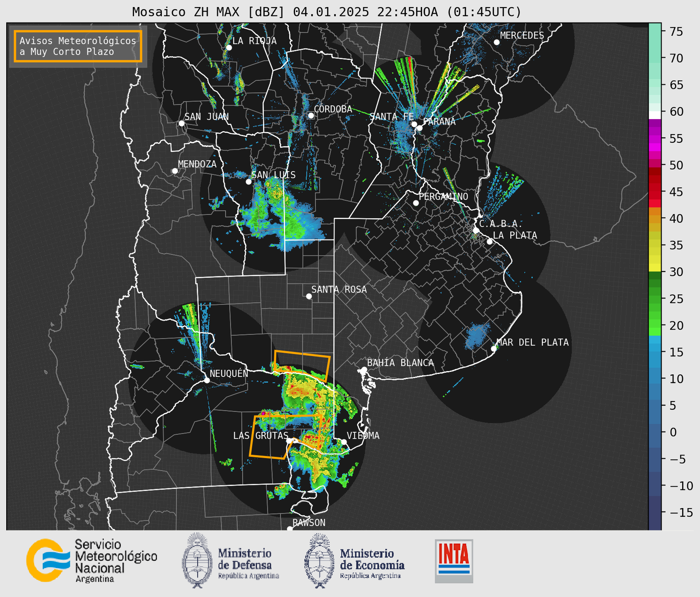This screenshot has width=700, height=597.
Task: Click the Avisos Meteorológicos a Muy Corto Plazo legend box
Action: coord(78,46)
